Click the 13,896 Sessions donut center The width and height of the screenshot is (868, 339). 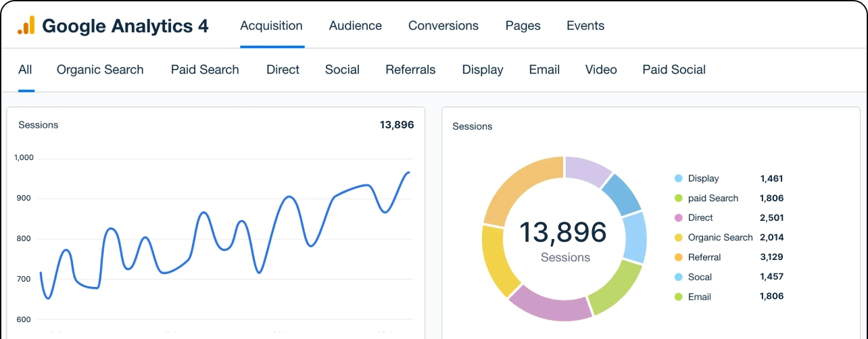pyautogui.click(x=563, y=239)
